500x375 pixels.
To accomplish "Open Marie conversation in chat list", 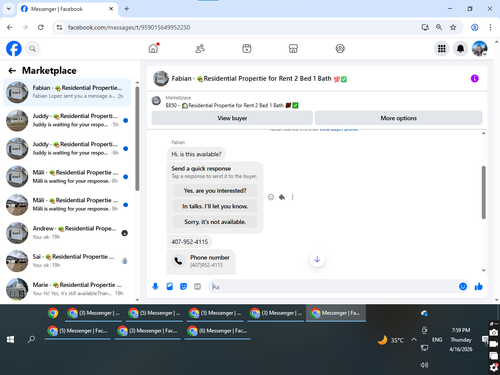I will point(67,289).
